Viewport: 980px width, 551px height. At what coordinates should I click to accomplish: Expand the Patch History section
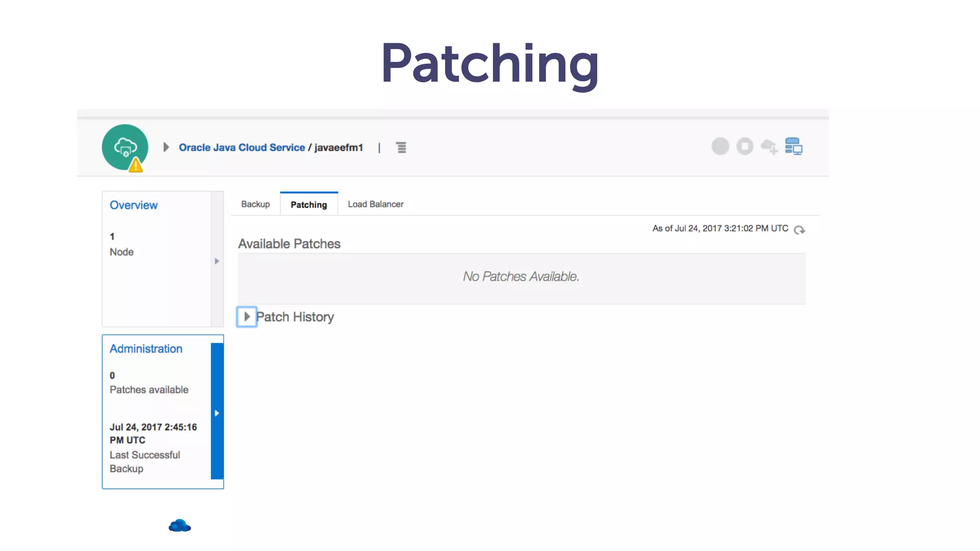247,317
